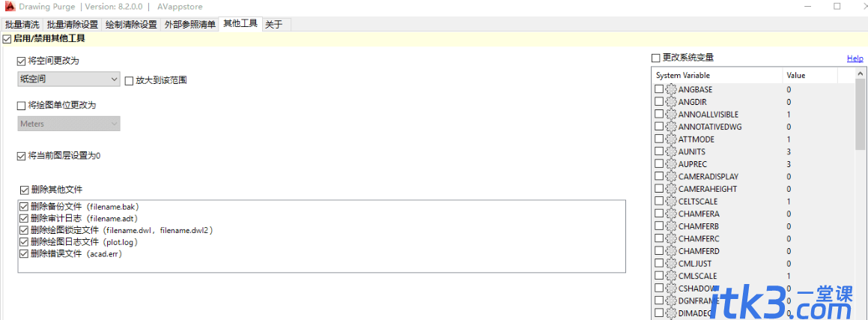Screen dimensions: 868x320
Task: Select the gear icon for CELTSCALE variable
Action: click(x=671, y=201)
